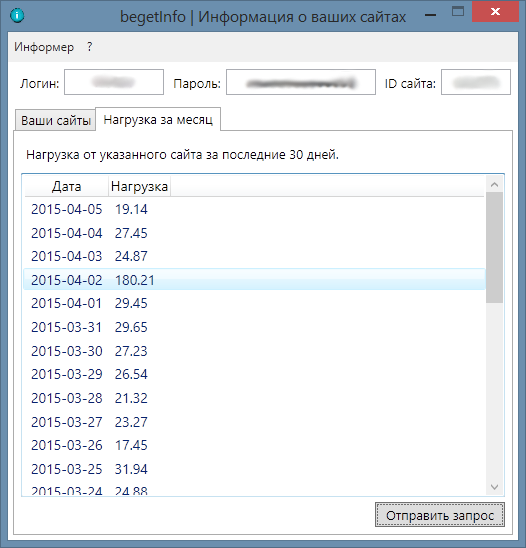Viewport: 526px width, 548px height.
Task: Select the 2015-04-02 row with load 180.21
Action: tap(254, 280)
